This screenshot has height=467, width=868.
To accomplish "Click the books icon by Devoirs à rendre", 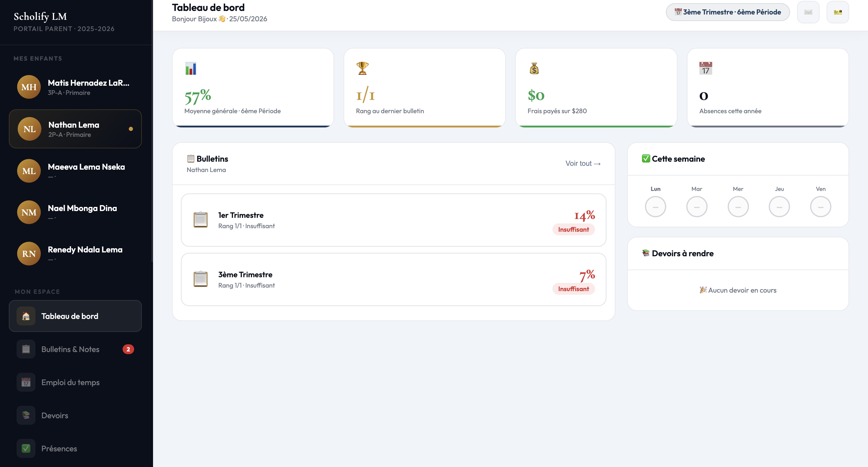I will pyautogui.click(x=646, y=253).
